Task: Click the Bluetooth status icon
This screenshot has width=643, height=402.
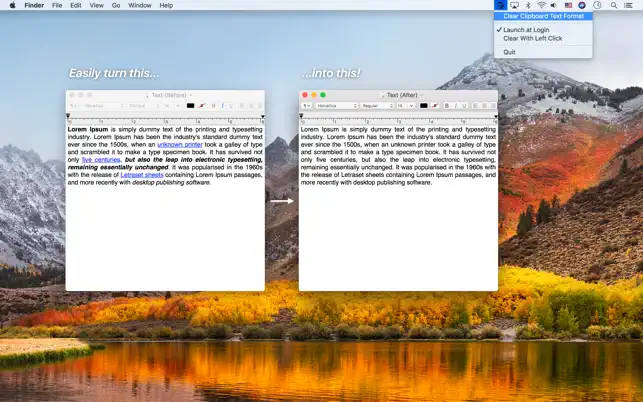Action: point(528,5)
